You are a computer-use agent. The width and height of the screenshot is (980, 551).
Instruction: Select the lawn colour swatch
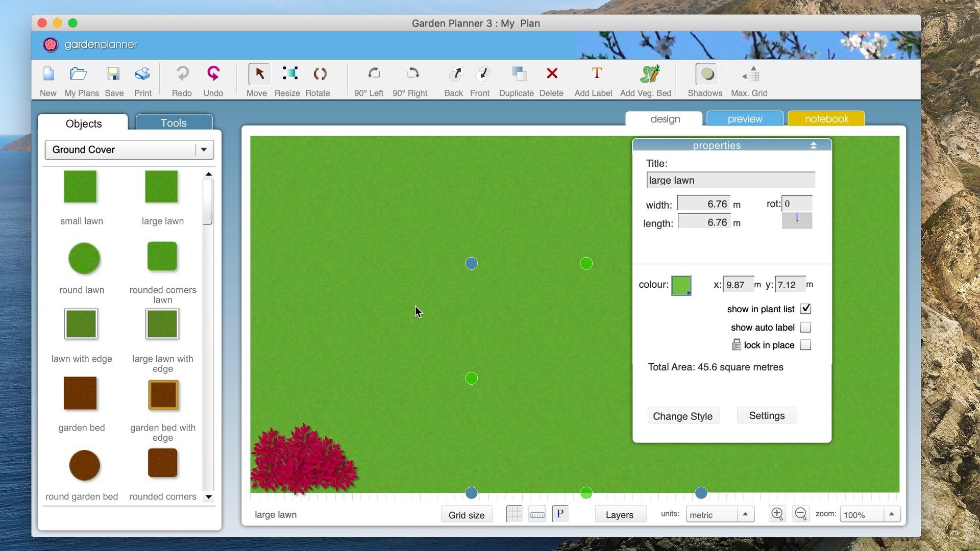point(682,284)
